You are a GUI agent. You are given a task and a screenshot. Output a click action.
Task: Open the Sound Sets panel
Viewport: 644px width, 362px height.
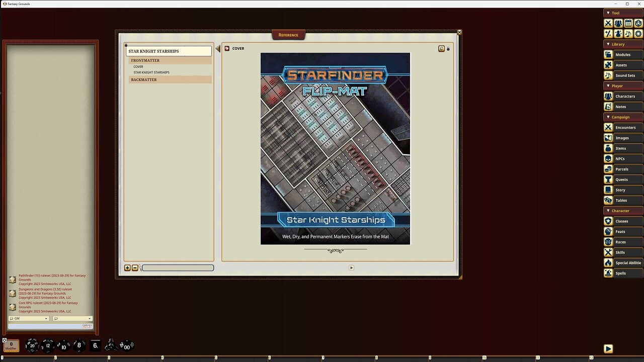[623, 75]
